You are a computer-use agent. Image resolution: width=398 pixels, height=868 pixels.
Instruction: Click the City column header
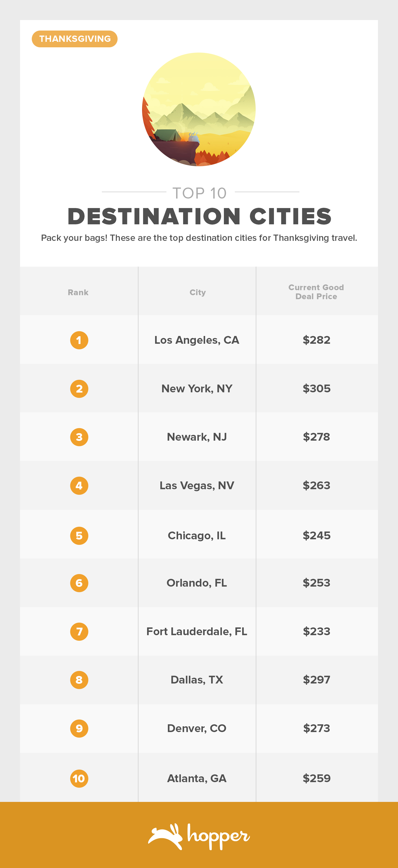[x=198, y=292]
